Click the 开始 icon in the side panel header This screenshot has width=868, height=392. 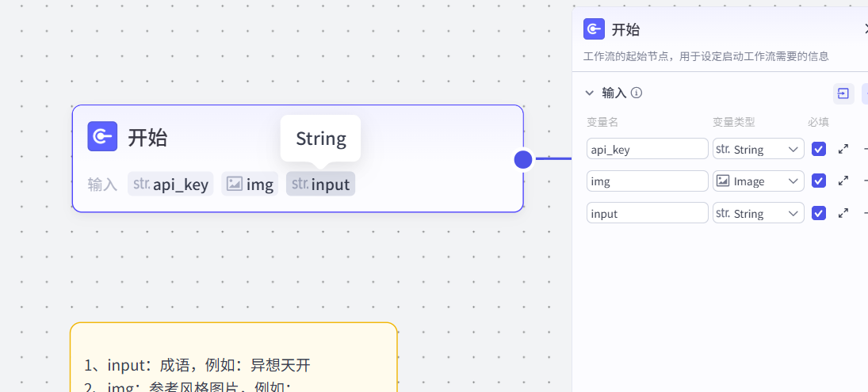(x=594, y=29)
